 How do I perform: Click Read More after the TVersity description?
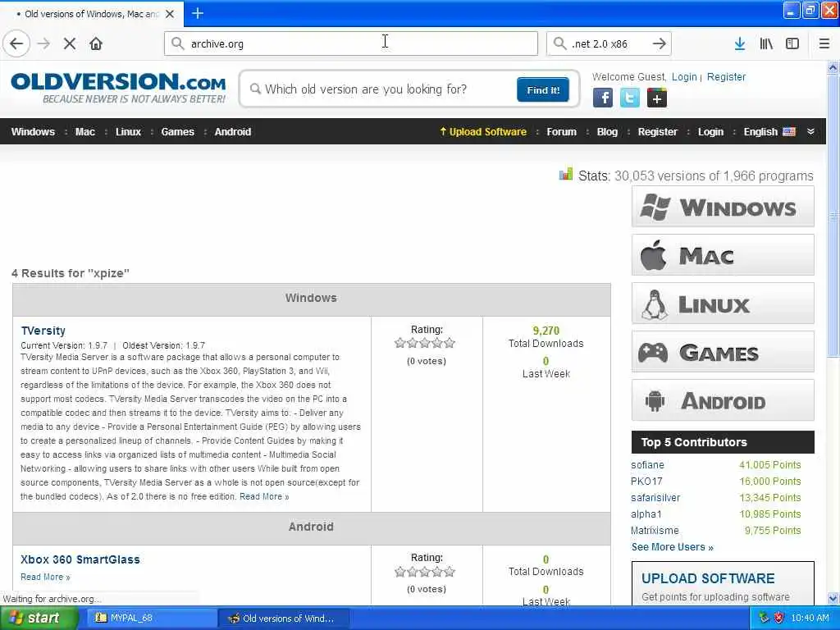click(264, 496)
